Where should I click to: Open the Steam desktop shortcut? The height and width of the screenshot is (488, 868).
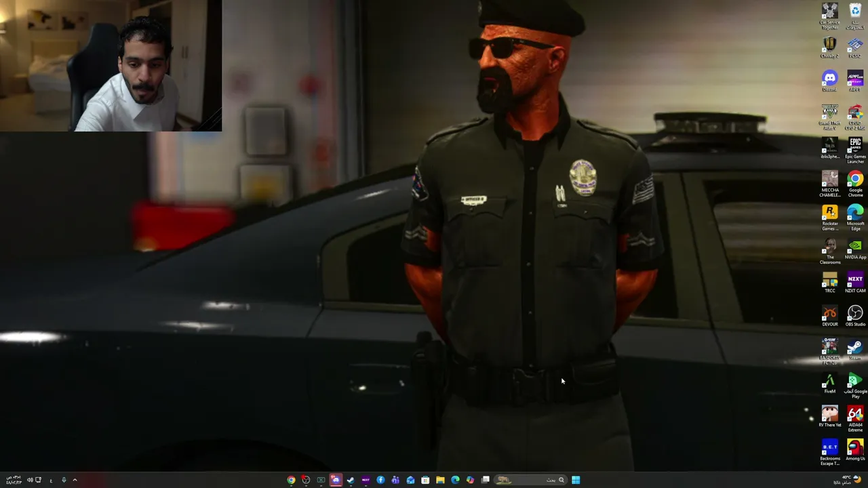(855, 350)
